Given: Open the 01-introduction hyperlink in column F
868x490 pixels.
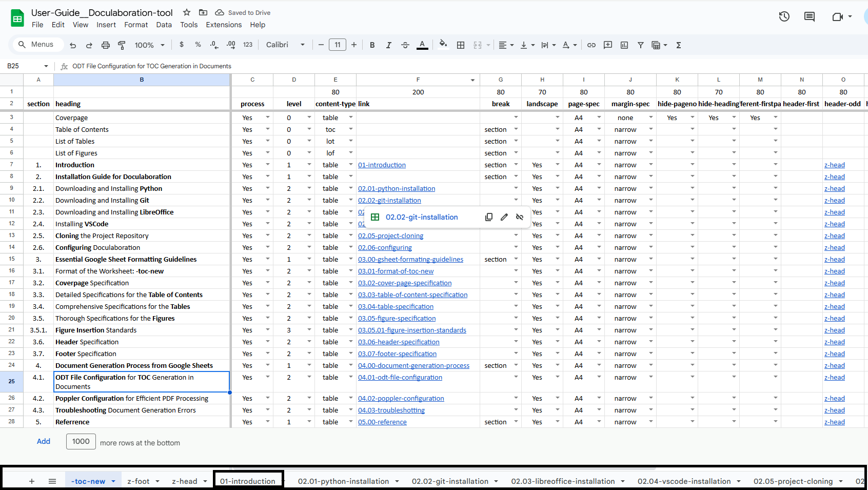Looking at the screenshot, I should point(382,165).
